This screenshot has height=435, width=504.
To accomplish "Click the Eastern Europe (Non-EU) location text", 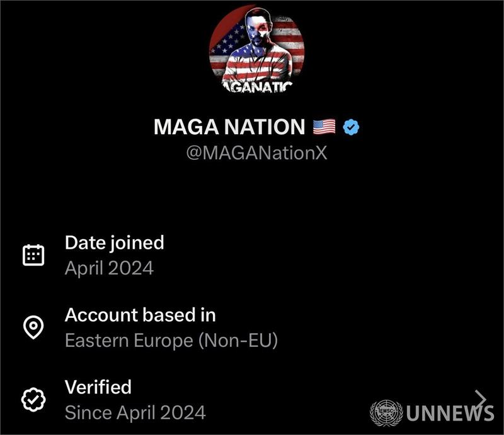I will 171,341.
